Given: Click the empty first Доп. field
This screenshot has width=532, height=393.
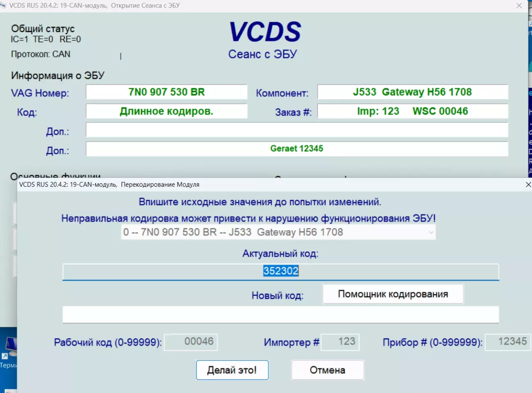Looking at the screenshot, I should point(296,130).
